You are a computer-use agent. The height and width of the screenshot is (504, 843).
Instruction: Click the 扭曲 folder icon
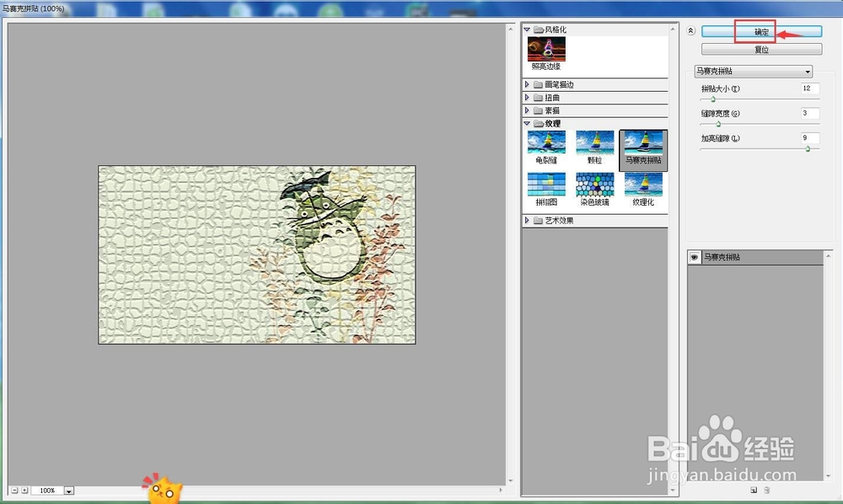(538, 97)
